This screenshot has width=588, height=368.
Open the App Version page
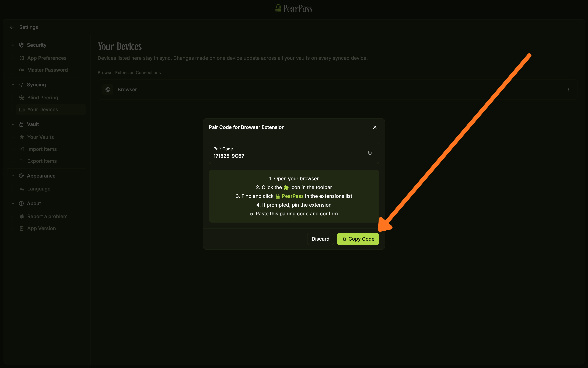(x=51, y=228)
